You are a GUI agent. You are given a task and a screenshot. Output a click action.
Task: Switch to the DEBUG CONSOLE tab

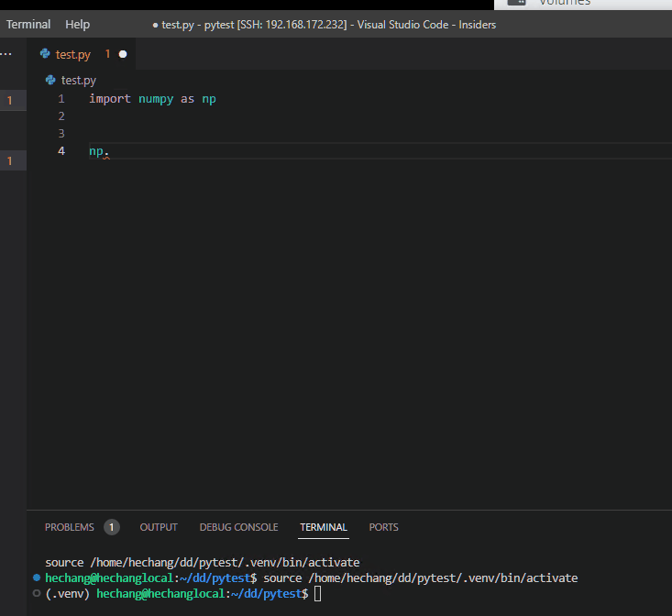coord(238,527)
